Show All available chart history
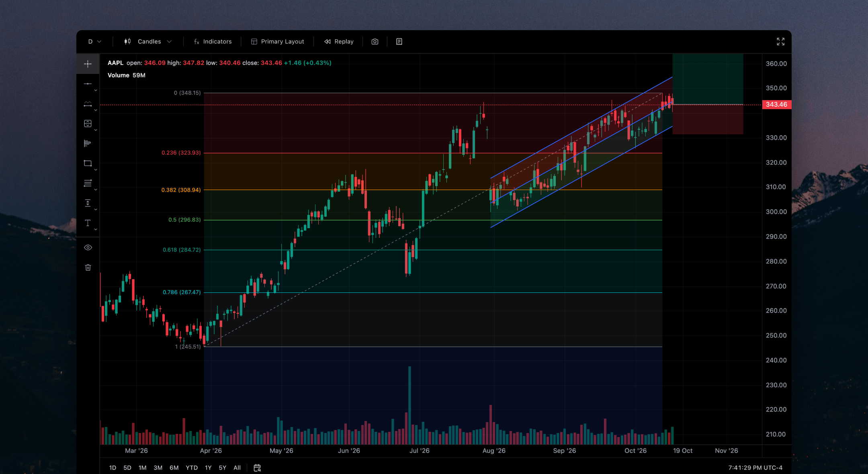The width and height of the screenshot is (868, 474). pyautogui.click(x=237, y=468)
